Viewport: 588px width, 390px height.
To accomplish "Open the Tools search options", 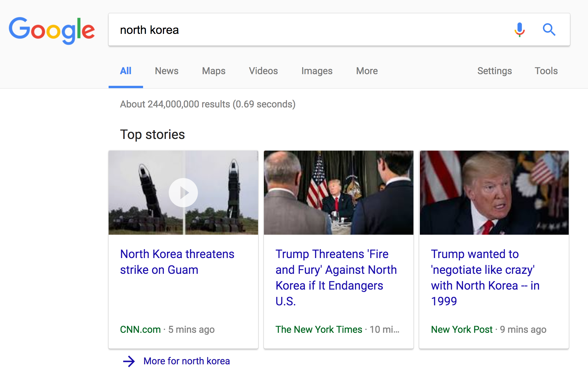I will [x=546, y=71].
